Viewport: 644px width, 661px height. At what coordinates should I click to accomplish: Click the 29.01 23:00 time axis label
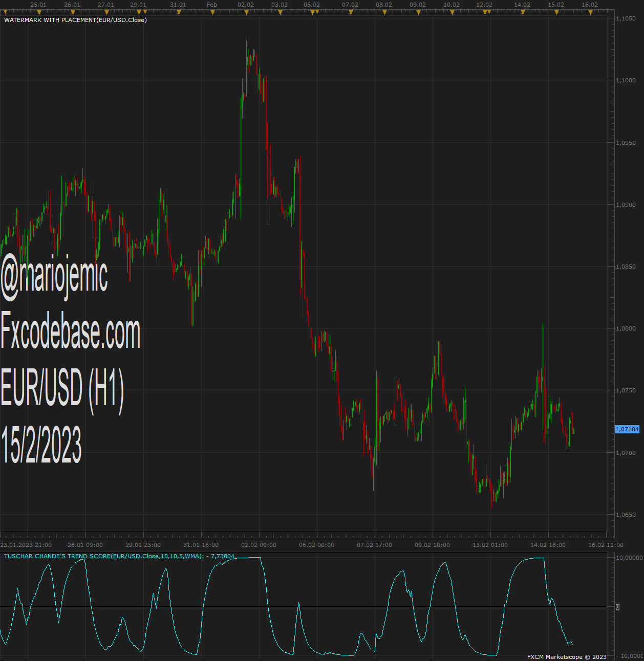(x=143, y=545)
